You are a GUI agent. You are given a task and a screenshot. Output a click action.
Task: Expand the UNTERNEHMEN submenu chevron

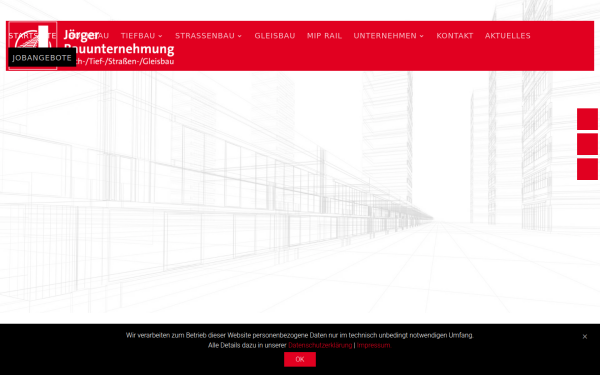tap(422, 36)
